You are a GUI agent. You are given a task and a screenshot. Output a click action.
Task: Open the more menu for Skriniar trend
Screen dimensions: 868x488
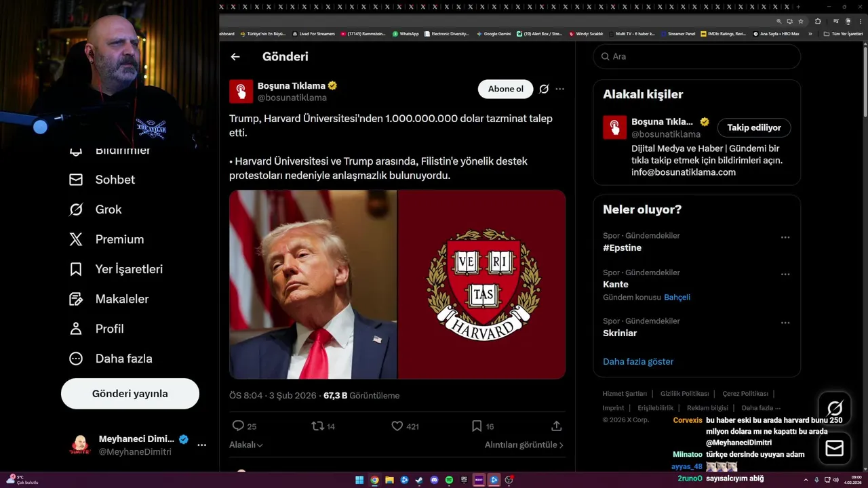pos(785,323)
